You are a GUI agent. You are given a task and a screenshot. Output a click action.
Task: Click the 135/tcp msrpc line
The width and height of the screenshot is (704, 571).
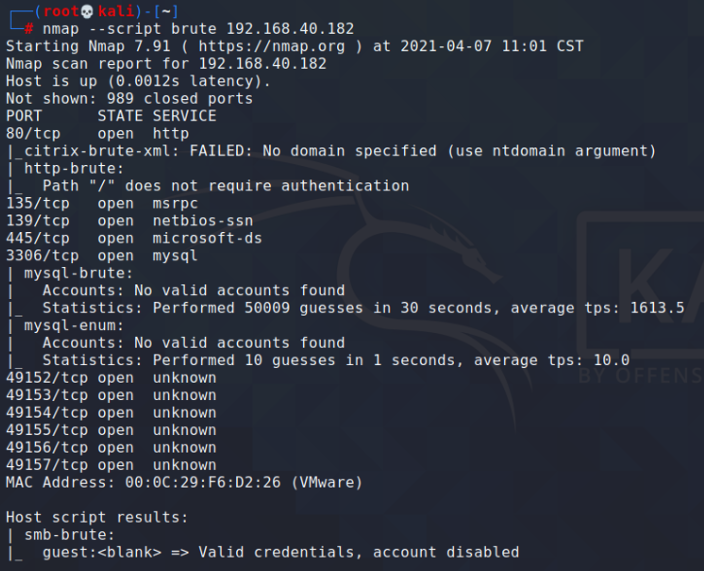tap(102, 204)
